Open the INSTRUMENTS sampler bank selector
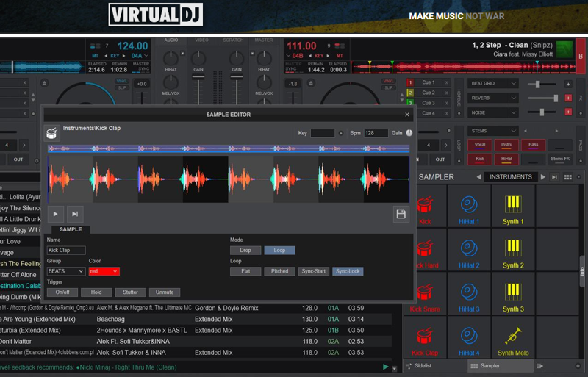The image size is (588, 377). (510, 176)
